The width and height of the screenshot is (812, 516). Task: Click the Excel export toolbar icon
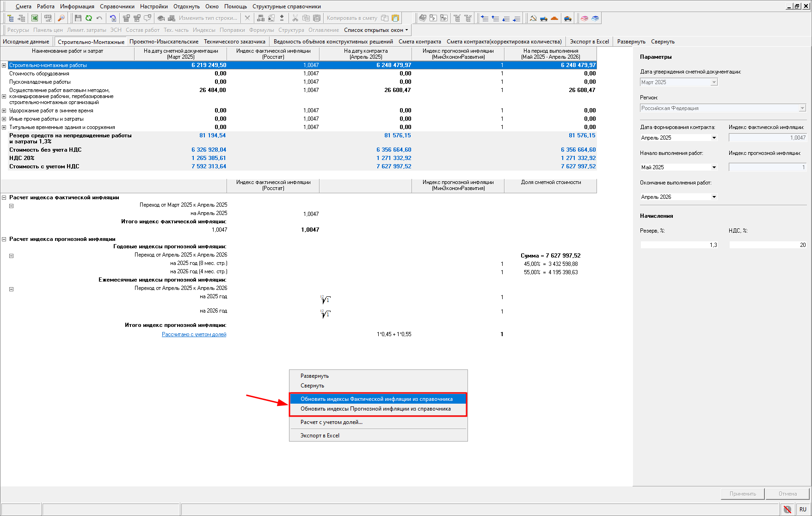pos(35,18)
